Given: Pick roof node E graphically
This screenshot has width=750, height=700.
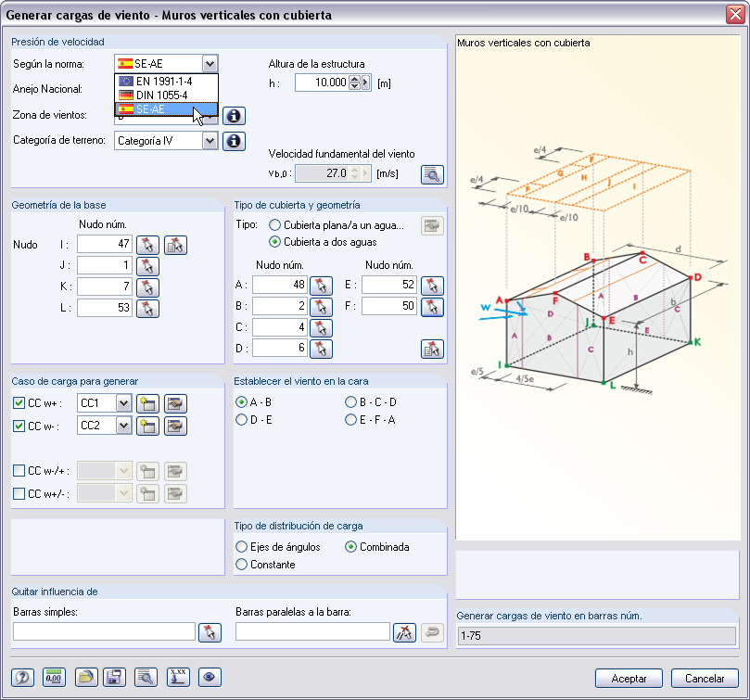Looking at the screenshot, I should tap(432, 286).
